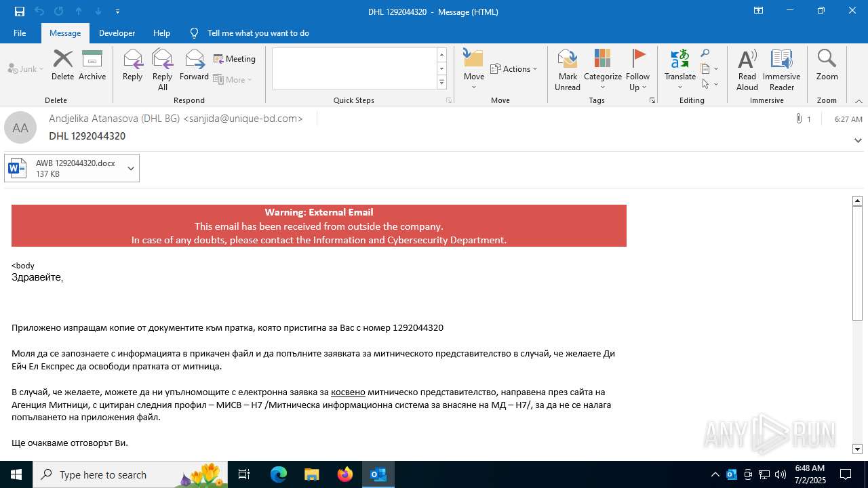Mark the message as Unread
The height and width of the screenshot is (488, 868).
tap(568, 70)
